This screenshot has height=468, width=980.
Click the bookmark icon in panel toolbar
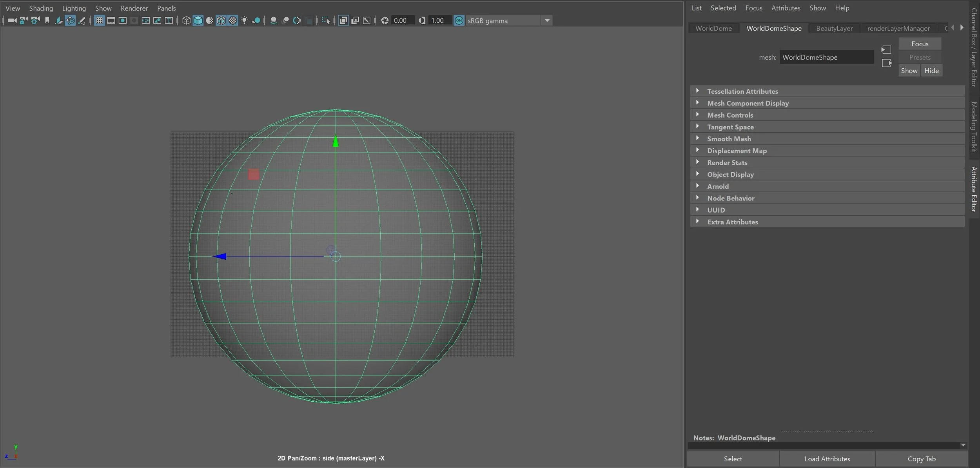tap(47, 20)
